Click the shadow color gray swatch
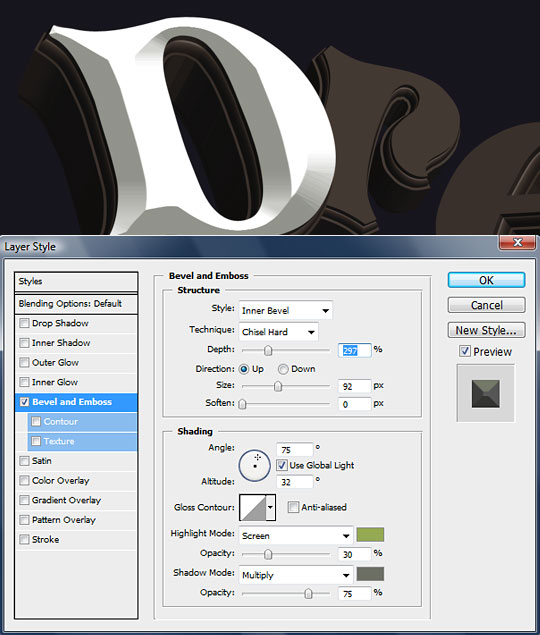The image size is (540, 635). point(370,574)
